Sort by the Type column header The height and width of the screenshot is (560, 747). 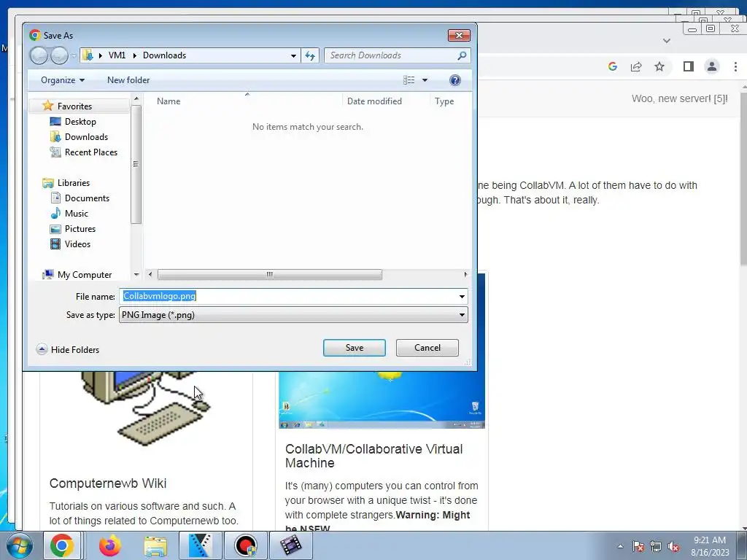444,101
